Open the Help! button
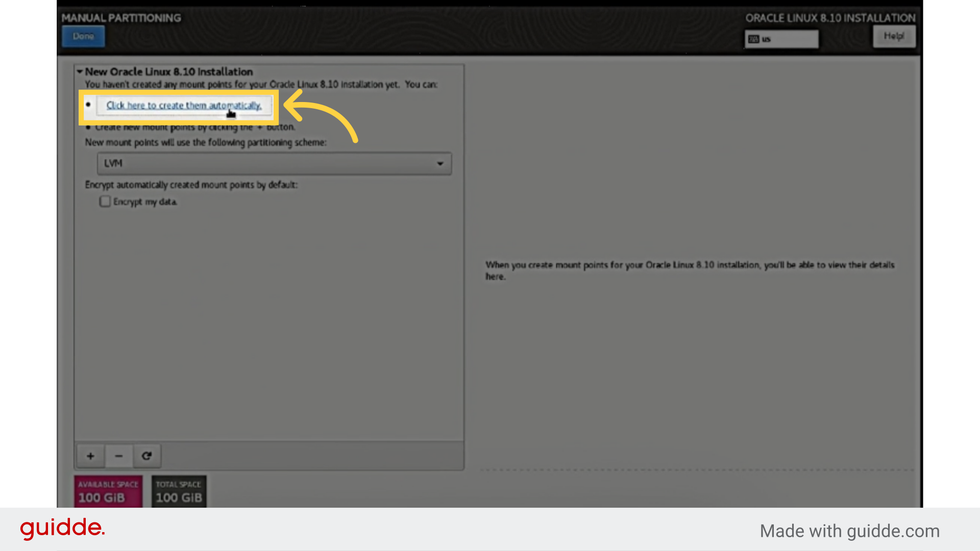The image size is (980, 551). click(894, 36)
